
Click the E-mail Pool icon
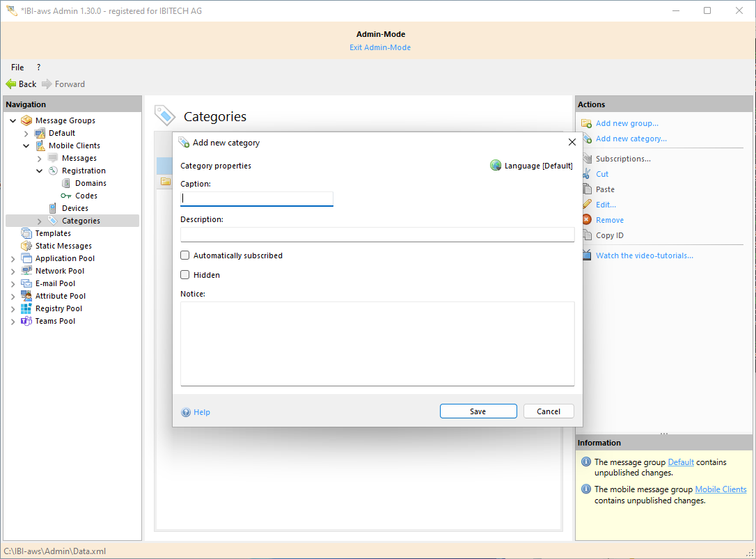[x=26, y=283]
